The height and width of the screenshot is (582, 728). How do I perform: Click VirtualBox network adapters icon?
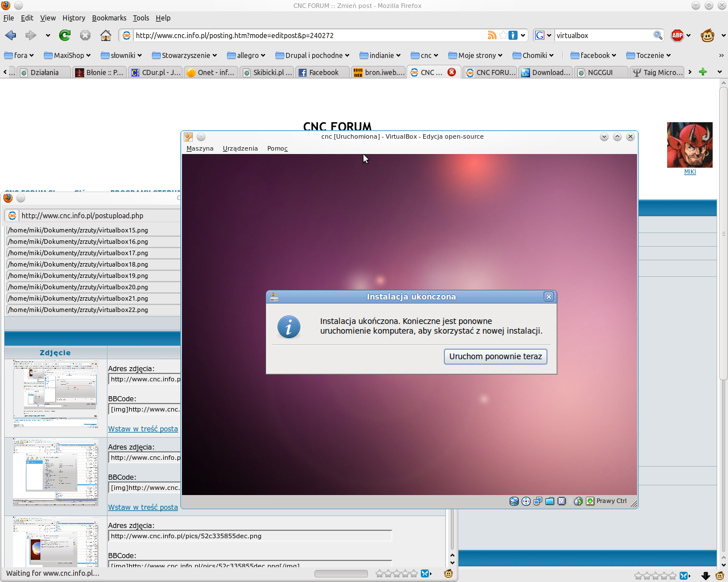click(x=538, y=501)
